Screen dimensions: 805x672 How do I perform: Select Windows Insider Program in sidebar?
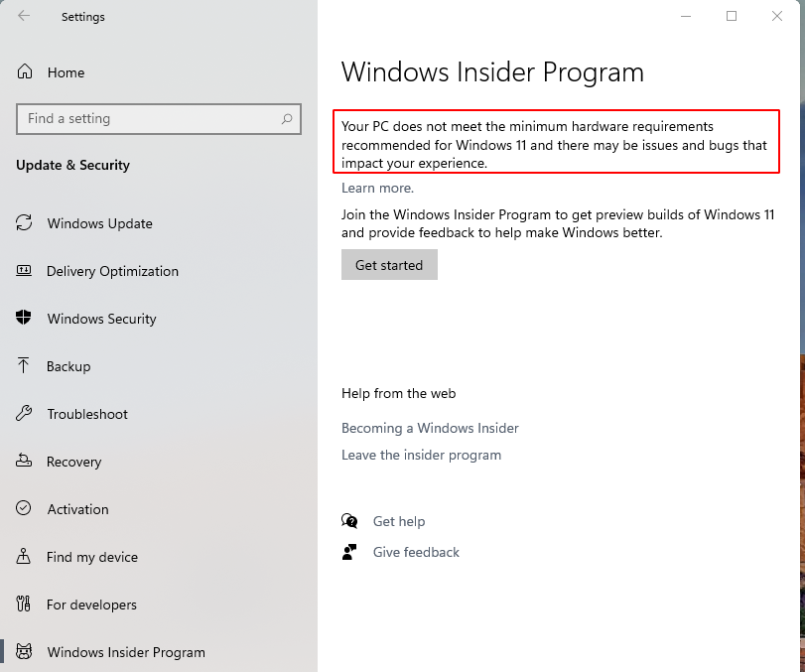(x=126, y=652)
